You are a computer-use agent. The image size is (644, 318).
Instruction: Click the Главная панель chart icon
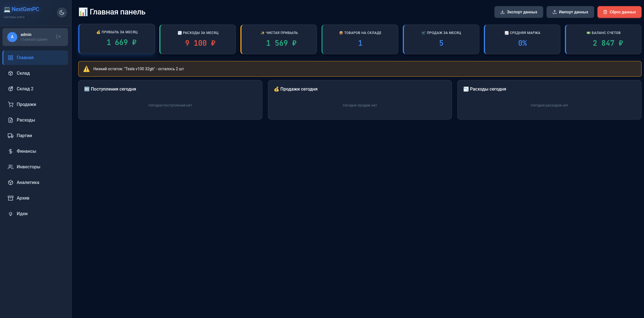(83, 12)
